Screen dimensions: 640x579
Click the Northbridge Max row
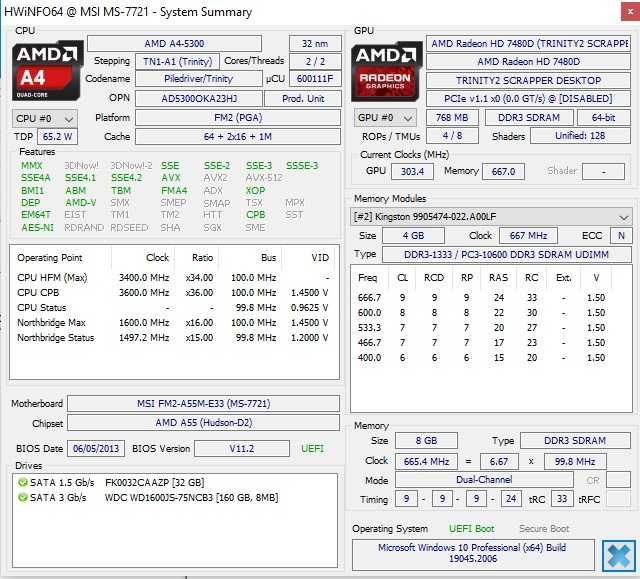(173, 323)
